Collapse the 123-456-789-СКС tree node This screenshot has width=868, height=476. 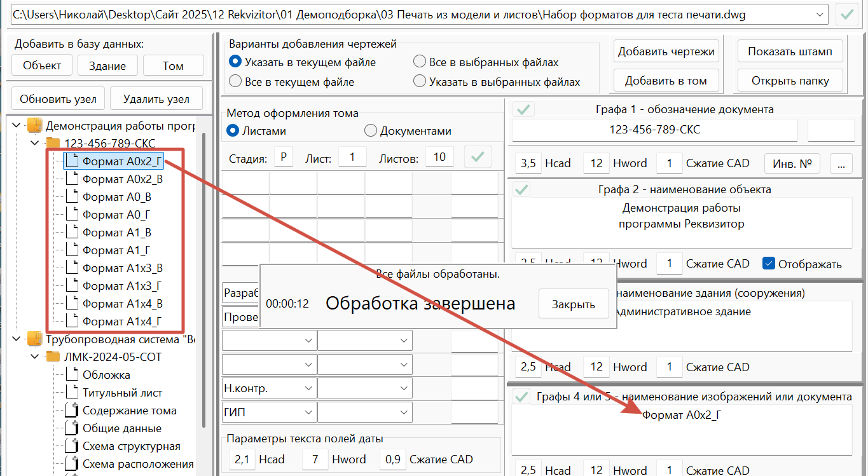[x=34, y=143]
